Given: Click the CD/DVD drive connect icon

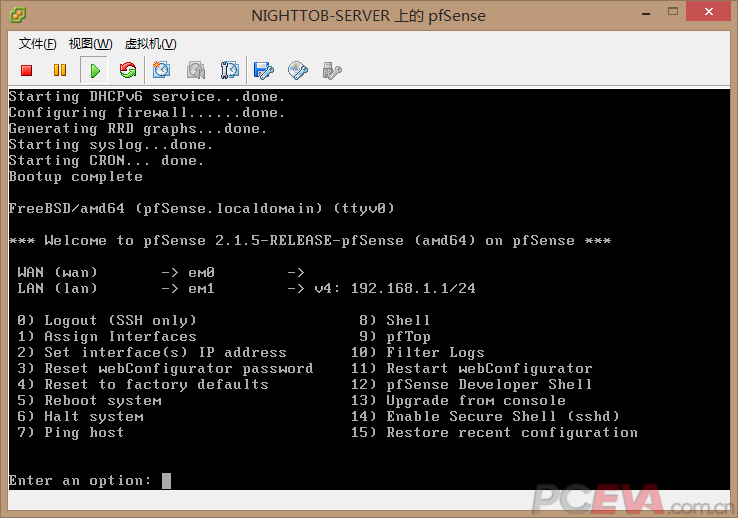Looking at the screenshot, I should [298, 70].
